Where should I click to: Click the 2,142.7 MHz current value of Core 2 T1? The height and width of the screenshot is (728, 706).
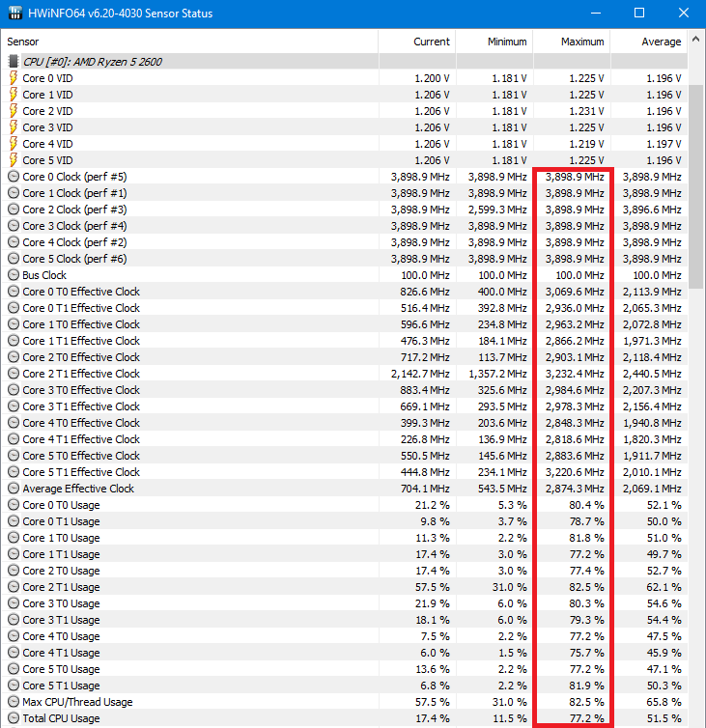(x=420, y=374)
